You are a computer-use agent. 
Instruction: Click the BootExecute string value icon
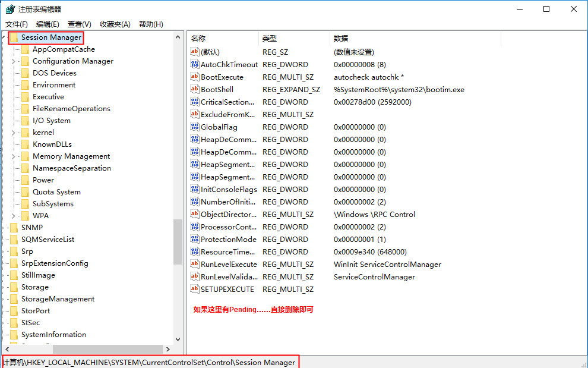195,77
